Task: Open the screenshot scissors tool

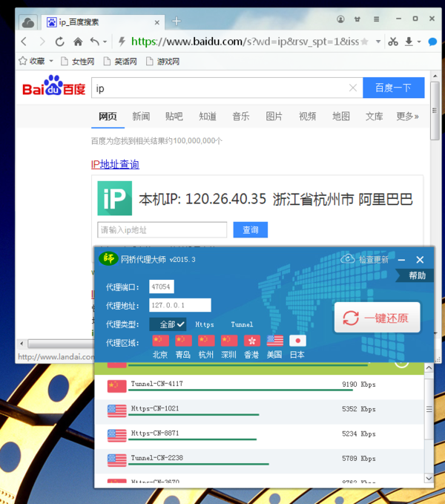Action: (x=393, y=42)
